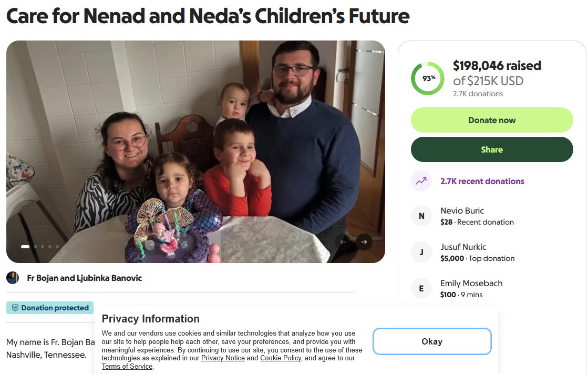Click Nevio Buric's initial avatar
588x374 pixels.
point(421,216)
